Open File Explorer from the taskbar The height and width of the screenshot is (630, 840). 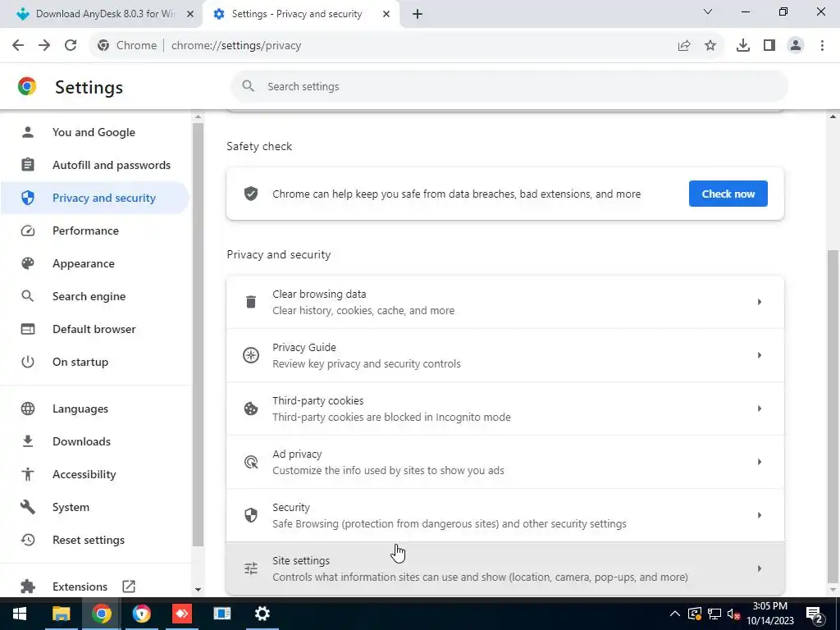point(61,614)
